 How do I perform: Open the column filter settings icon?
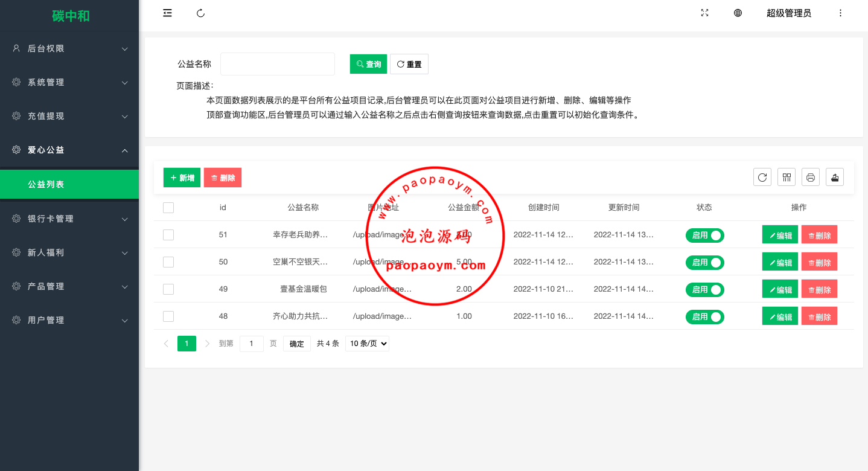coord(787,177)
